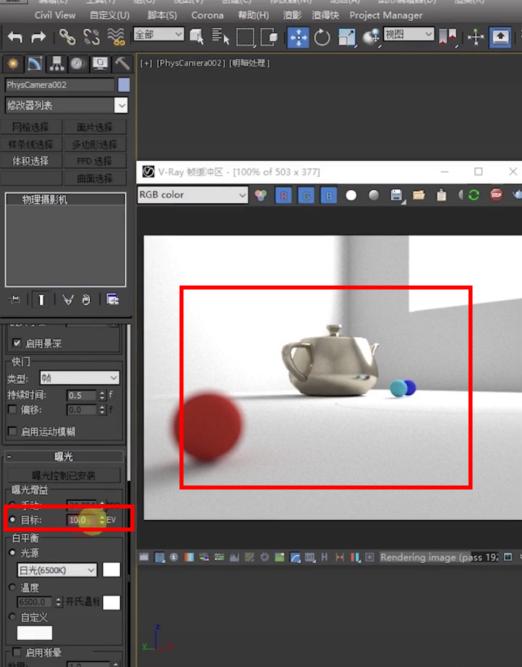Open the Hierarchy command panel tab
Image resolution: width=522 pixels, height=667 pixels.
[56, 64]
